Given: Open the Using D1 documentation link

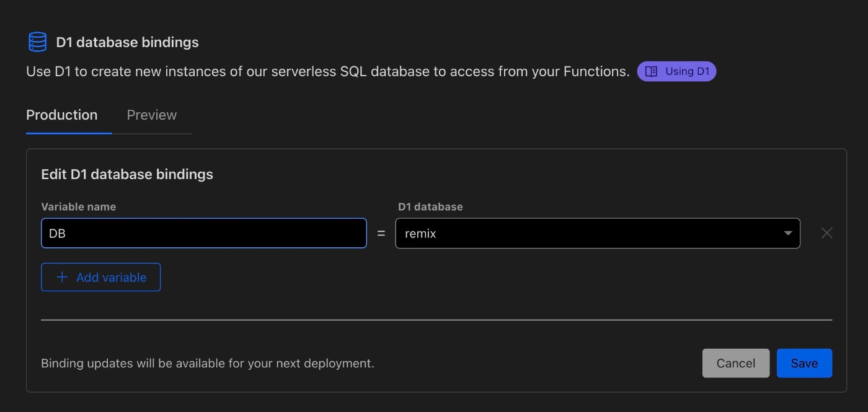Looking at the screenshot, I should [x=676, y=71].
